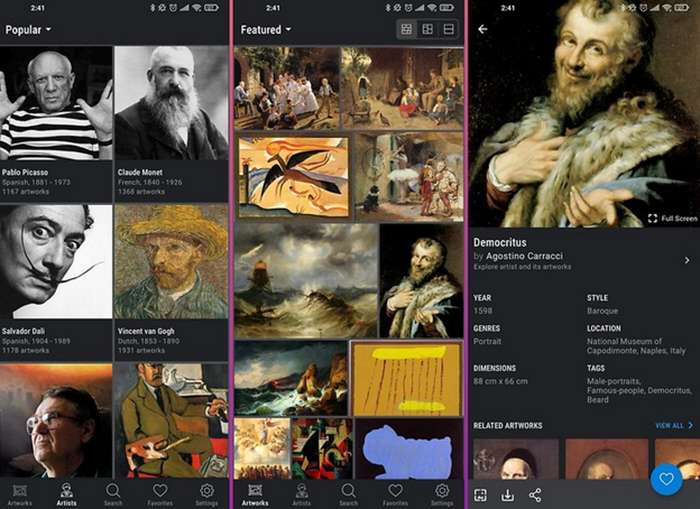The image size is (700, 509).
Task: Switch to the first grid layout icon
Action: point(406,29)
